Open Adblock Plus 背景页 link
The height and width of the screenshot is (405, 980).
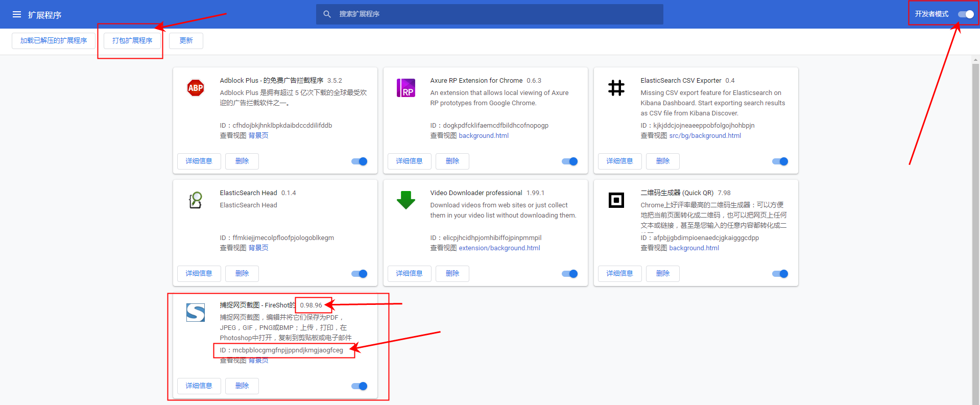pos(258,136)
